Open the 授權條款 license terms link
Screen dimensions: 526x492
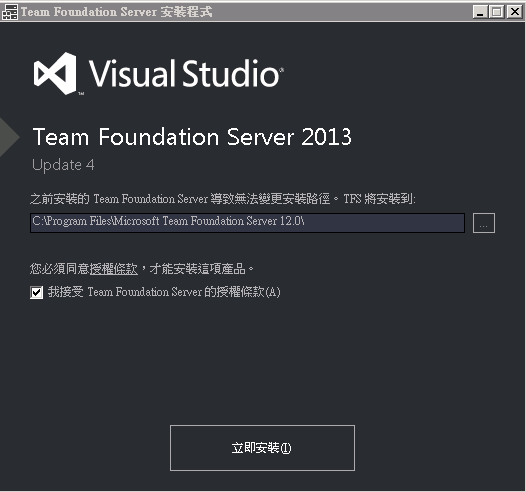[113, 269]
